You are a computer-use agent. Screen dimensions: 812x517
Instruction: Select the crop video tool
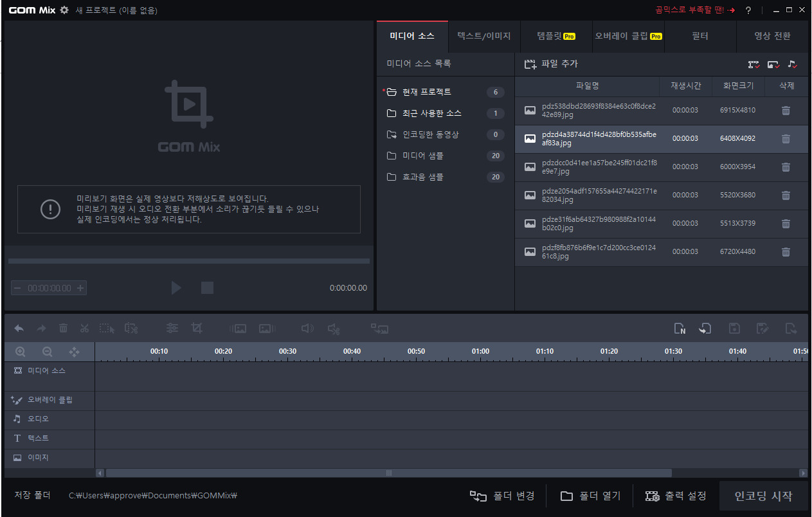pyautogui.click(x=197, y=329)
